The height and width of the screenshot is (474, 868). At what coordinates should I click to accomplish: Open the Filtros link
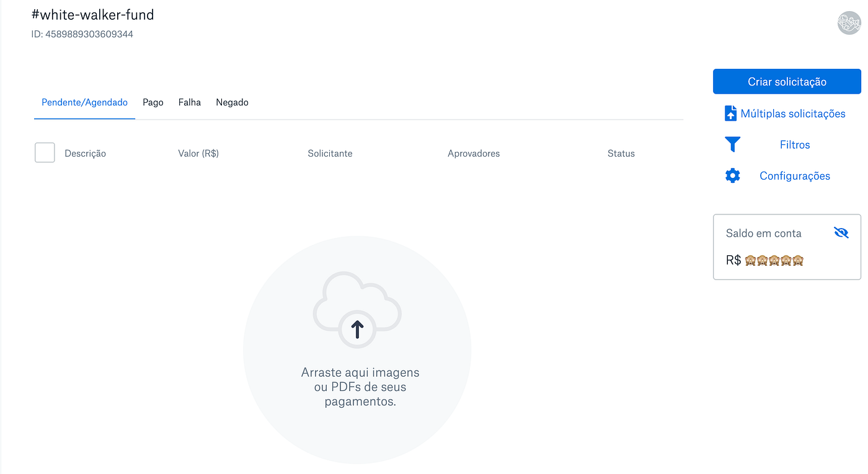795,144
